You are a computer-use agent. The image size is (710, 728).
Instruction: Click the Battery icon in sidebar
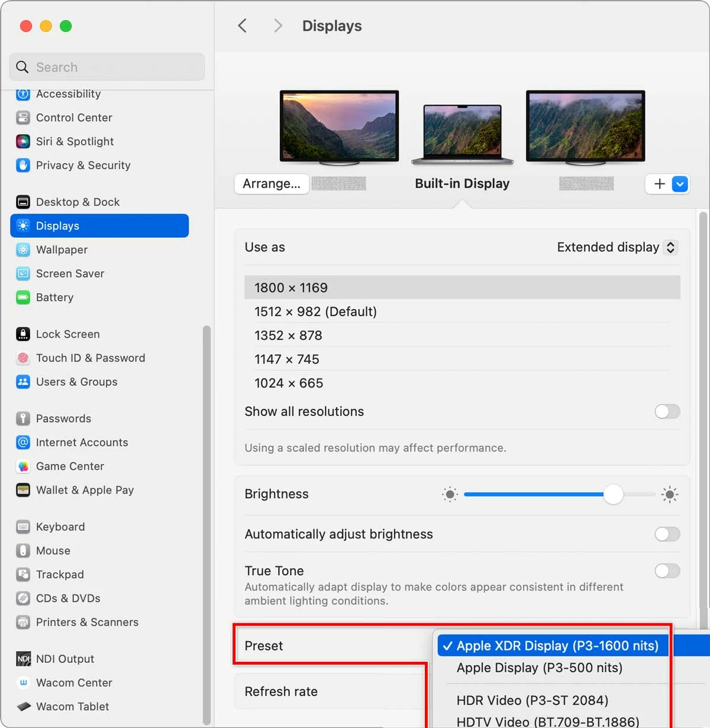[23, 297]
